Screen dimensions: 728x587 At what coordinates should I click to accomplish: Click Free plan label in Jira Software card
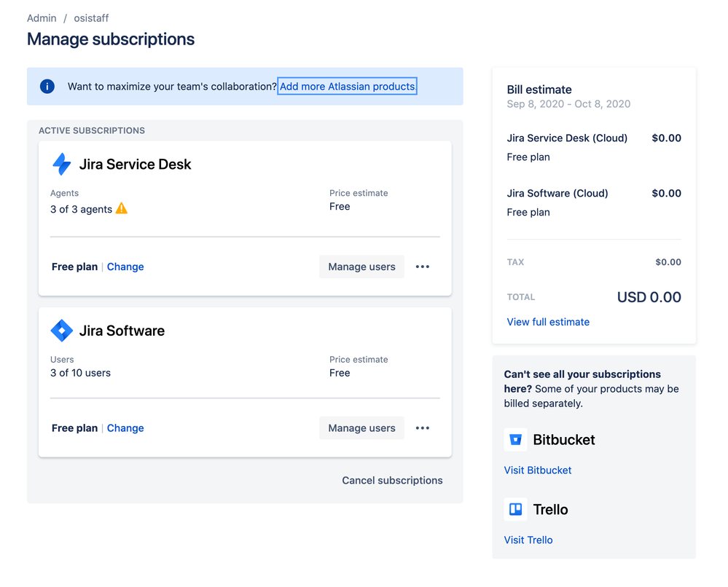point(75,428)
